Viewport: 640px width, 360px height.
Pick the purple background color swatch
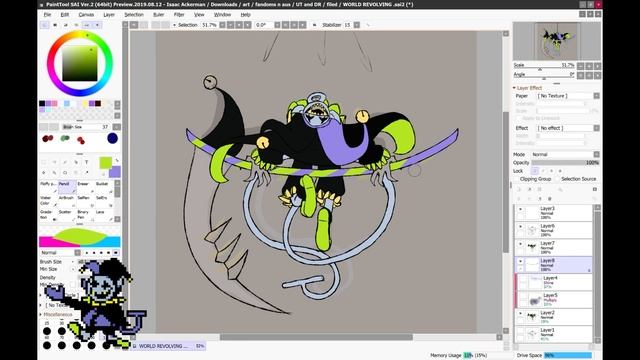point(116,172)
